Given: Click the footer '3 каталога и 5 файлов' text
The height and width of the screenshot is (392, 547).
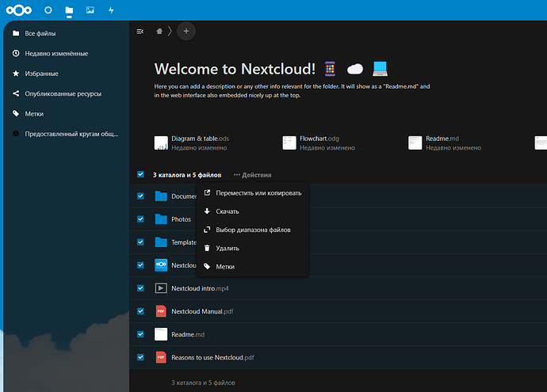Looking at the screenshot, I should 203,382.
